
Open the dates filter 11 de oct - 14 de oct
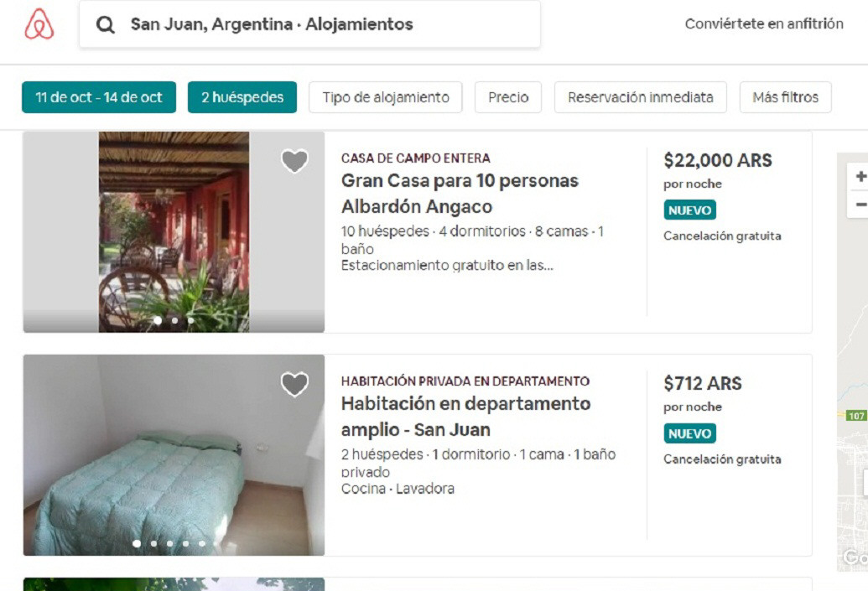tap(99, 97)
